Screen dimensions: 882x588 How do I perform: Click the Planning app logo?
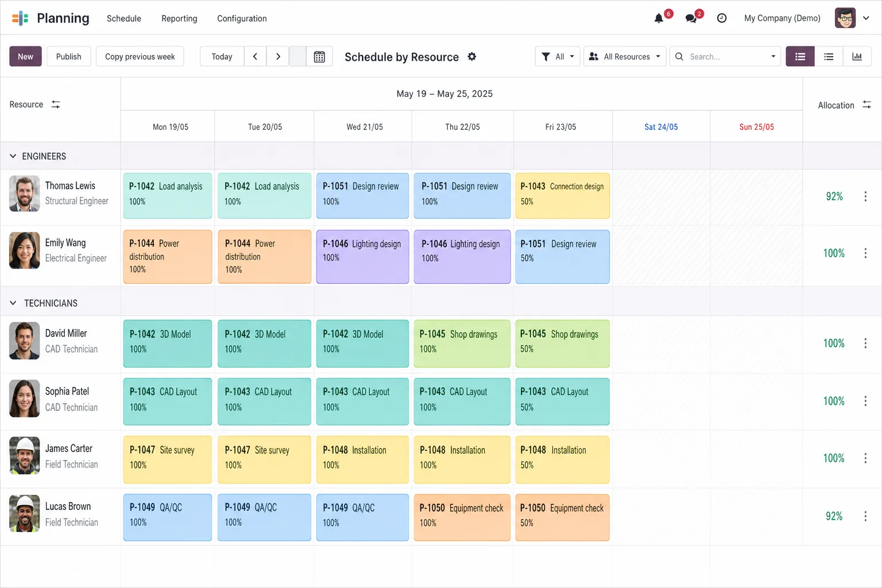pyautogui.click(x=20, y=18)
